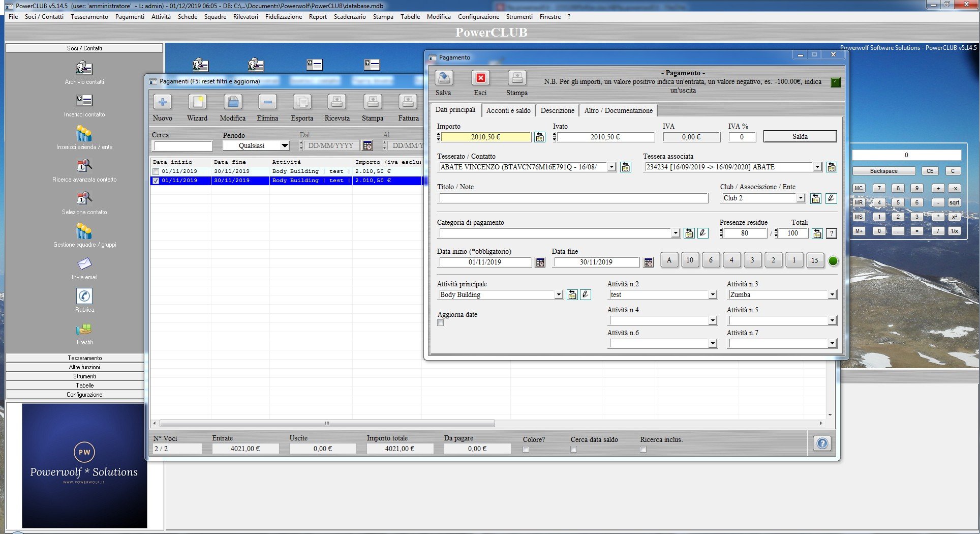Switch to Altro / Documentazione tab
Image resolution: width=980 pixels, height=534 pixels.
coord(618,110)
